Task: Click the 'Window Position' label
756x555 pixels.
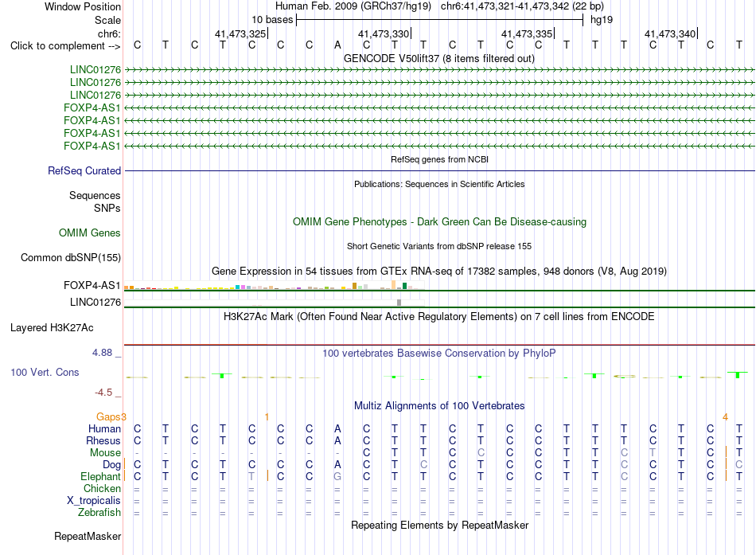Action: [x=83, y=6]
